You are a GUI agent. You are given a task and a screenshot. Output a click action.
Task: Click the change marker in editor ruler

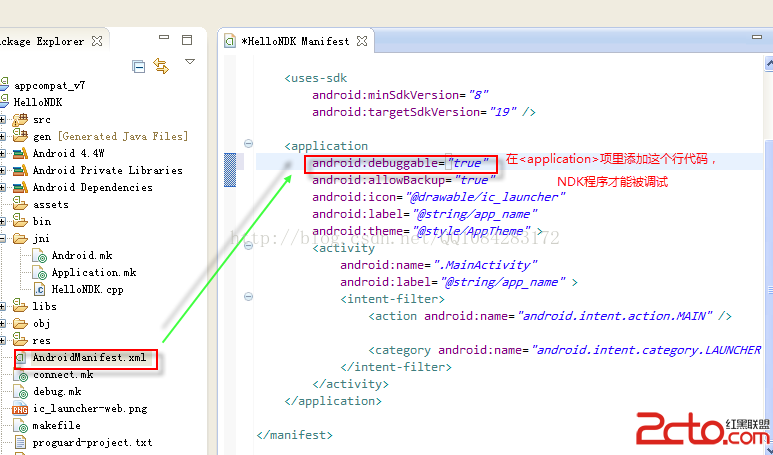pyautogui.click(x=230, y=170)
